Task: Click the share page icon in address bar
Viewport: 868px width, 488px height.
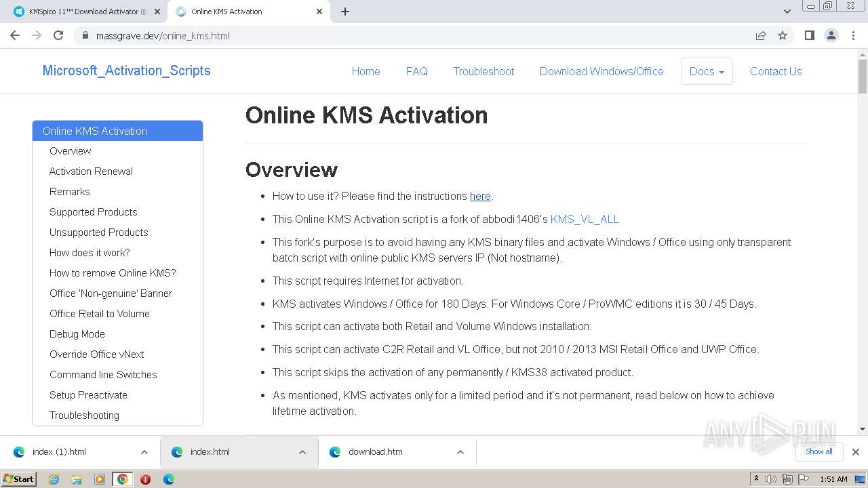Action: pyautogui.click(x=761, y=35)
